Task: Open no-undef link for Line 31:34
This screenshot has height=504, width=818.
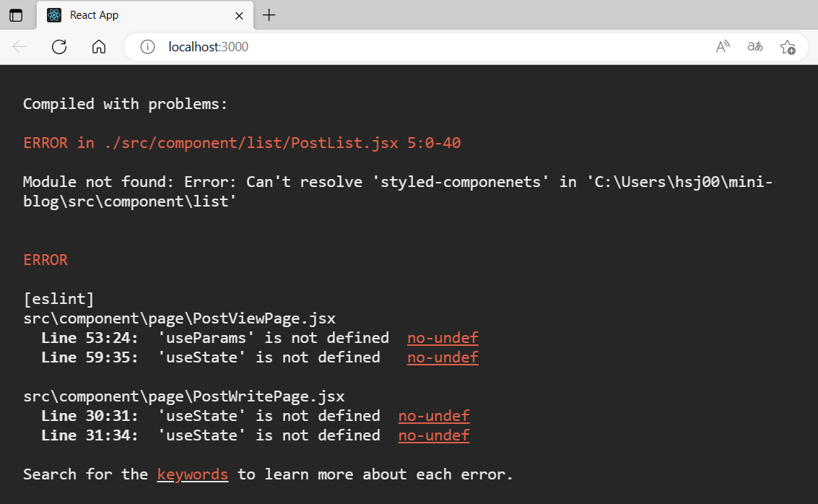Action: click(x=434, y=435)
